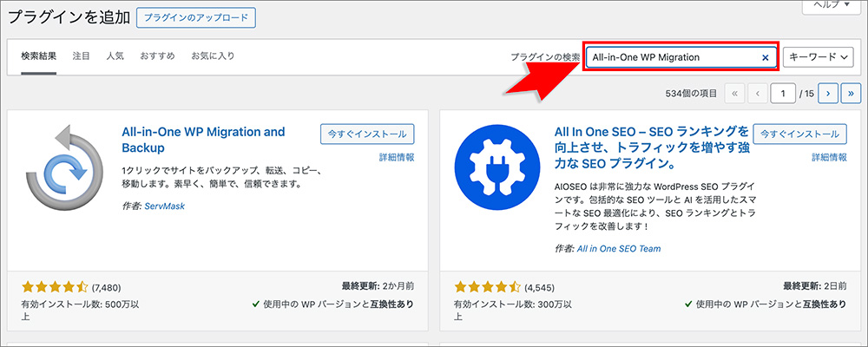The height and width of the screenshot is (347, 868).
Task: Switch to the おすすめ tab
Action: coord(158,56)
